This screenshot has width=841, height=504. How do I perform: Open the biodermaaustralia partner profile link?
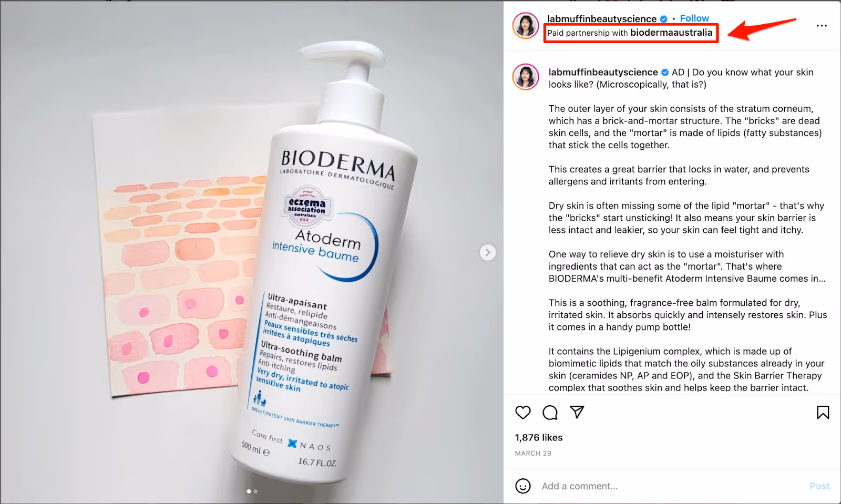pos(671,33)
